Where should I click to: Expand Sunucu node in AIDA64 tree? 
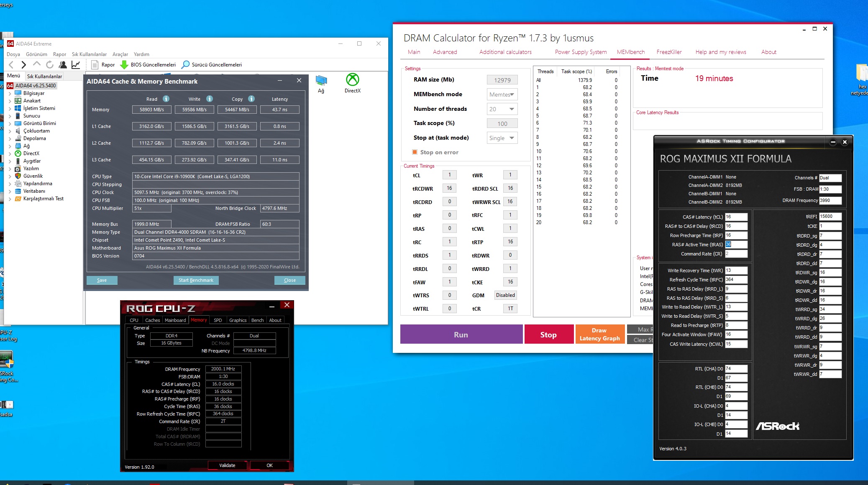pos(10,116)
